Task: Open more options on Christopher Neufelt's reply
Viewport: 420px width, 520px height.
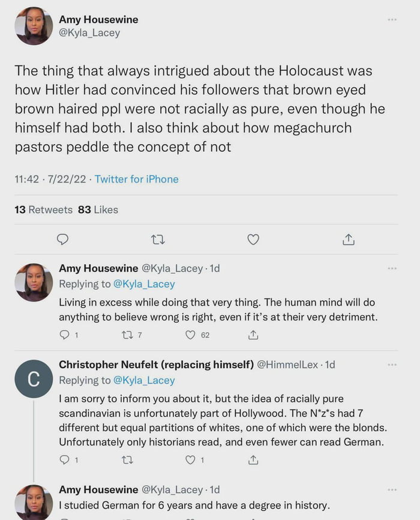Action: point(392,364)
